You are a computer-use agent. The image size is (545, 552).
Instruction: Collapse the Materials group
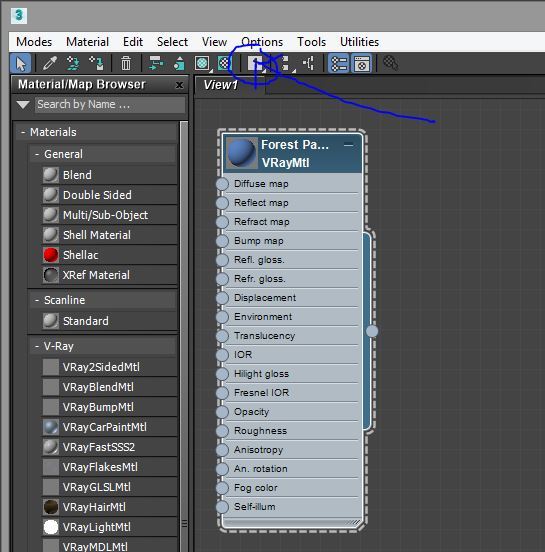click(23, 132)
